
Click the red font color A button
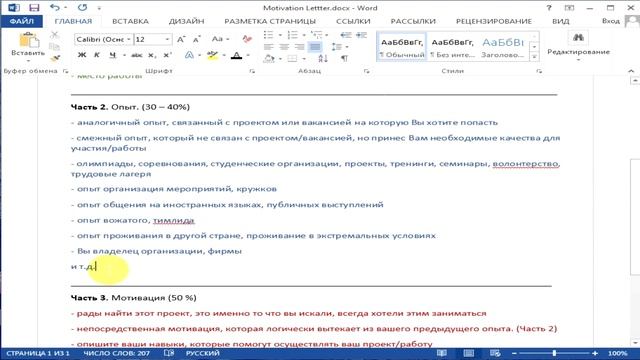tap(236, 56)
